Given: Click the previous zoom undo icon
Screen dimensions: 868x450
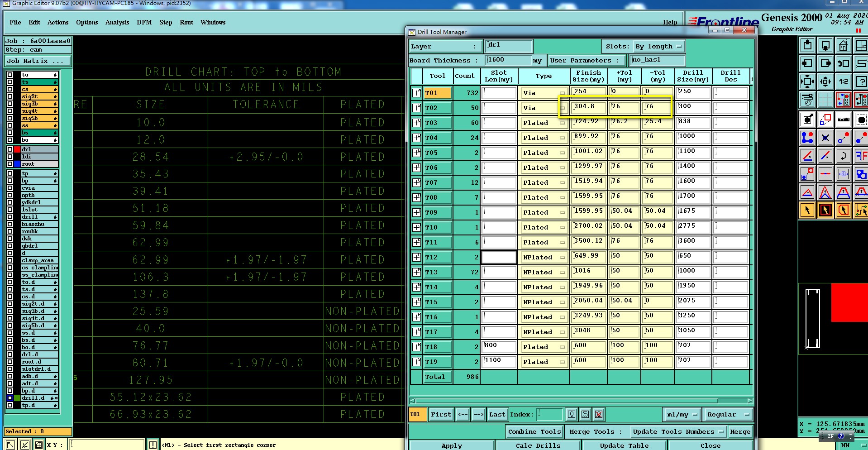Looking at the screenshot, I should click(x=843, y=64).
